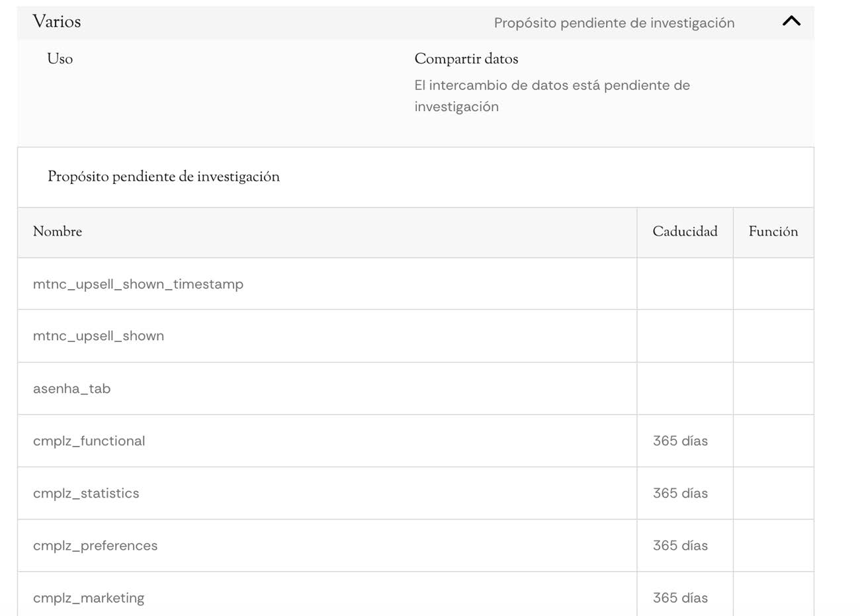Click the 365 días cell for cmplz_functional

680,441
